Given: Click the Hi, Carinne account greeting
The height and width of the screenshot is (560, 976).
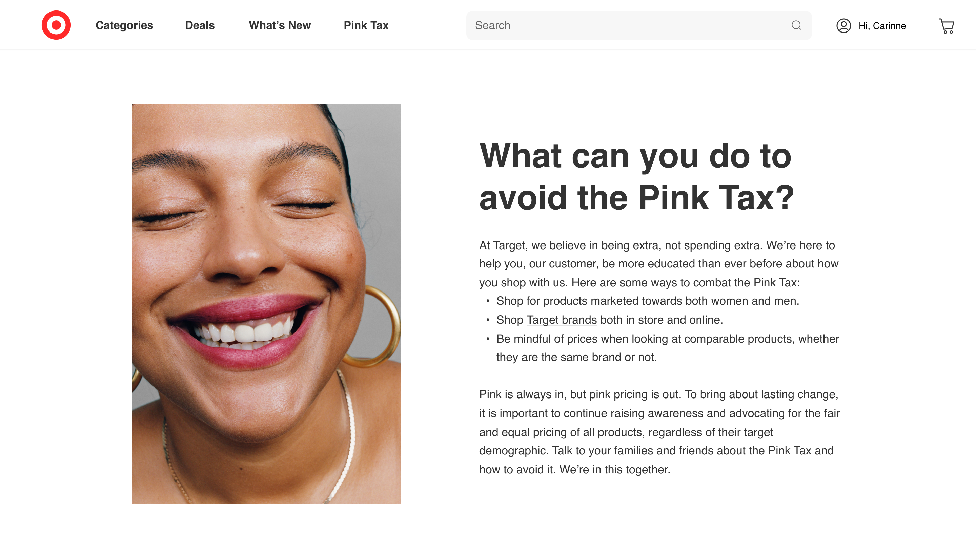Looking at the screenshot, I should coord(882,26).
